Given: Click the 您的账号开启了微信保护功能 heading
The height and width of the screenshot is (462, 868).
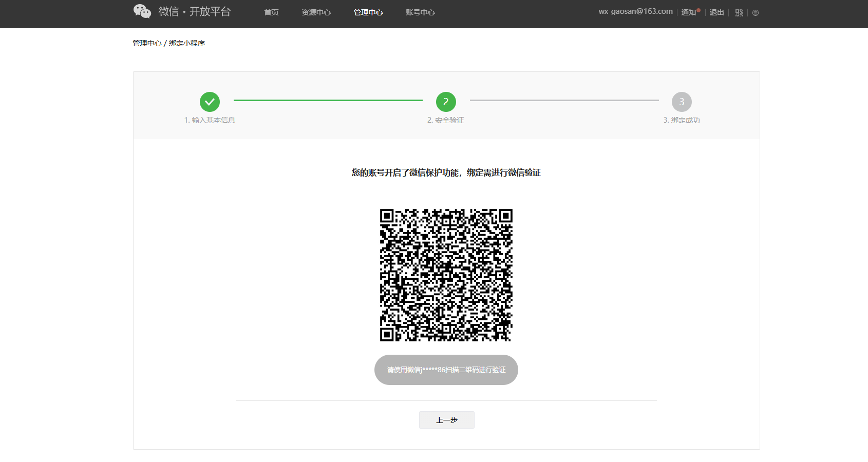Looking at the screenshot, I should [x=446, y=172].
